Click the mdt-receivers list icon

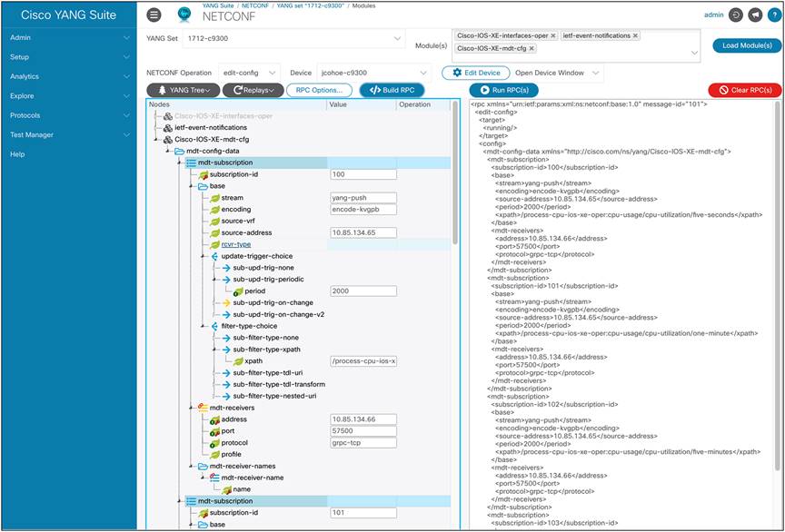pyautogui.click(x=203, y=408)
